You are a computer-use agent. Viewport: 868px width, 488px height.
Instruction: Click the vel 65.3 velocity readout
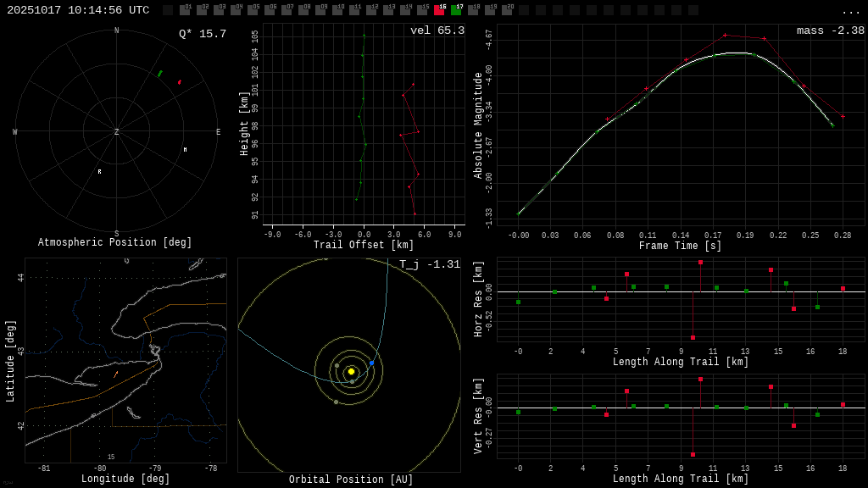click(437, 31)
